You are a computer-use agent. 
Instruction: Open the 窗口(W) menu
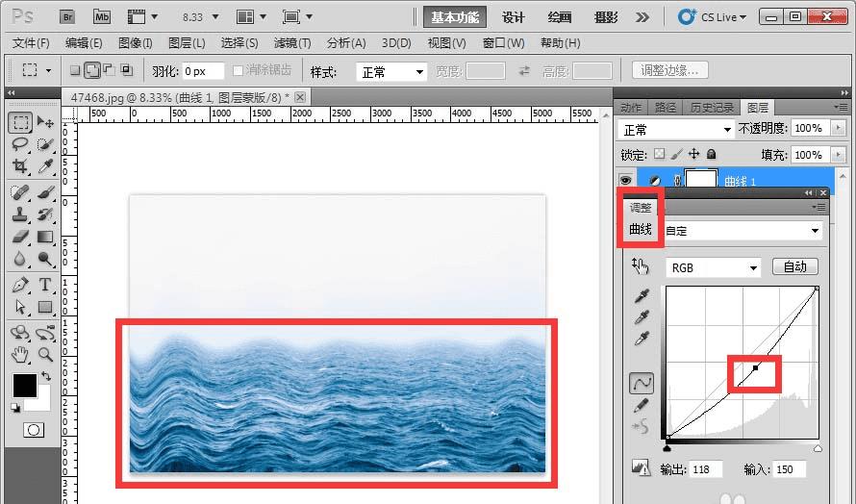(x=503, y=42)
